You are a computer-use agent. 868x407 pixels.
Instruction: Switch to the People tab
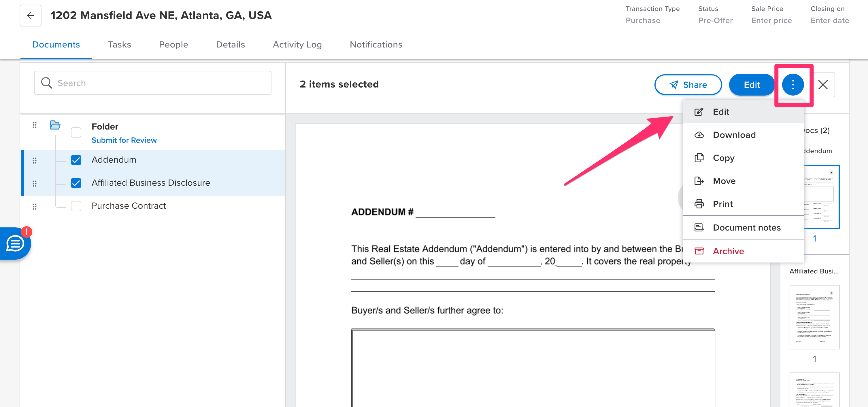[x=173, y=44]
